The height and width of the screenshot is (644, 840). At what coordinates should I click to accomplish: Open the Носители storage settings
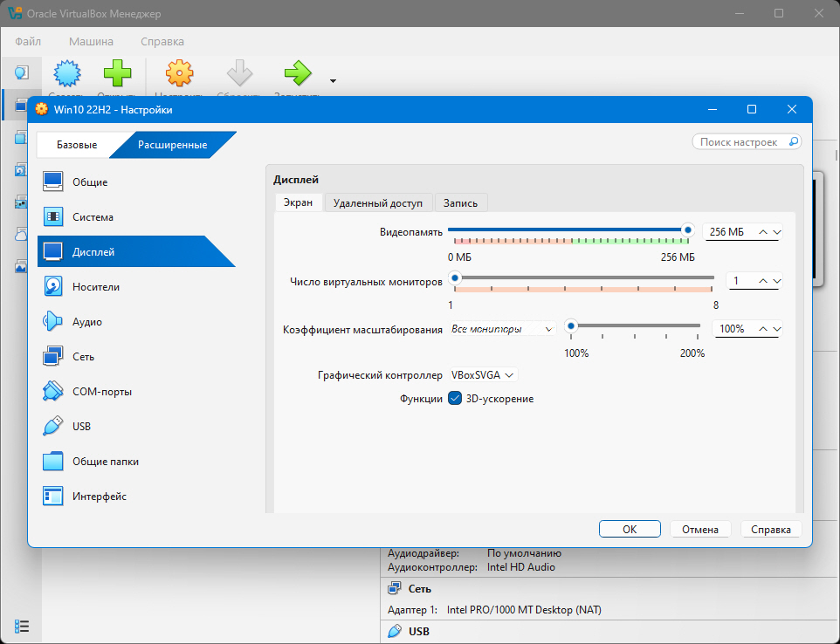[x=136, y=287]
